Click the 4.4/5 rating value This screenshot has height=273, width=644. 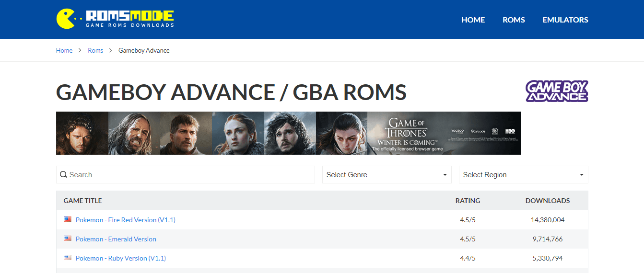point(468,258)
